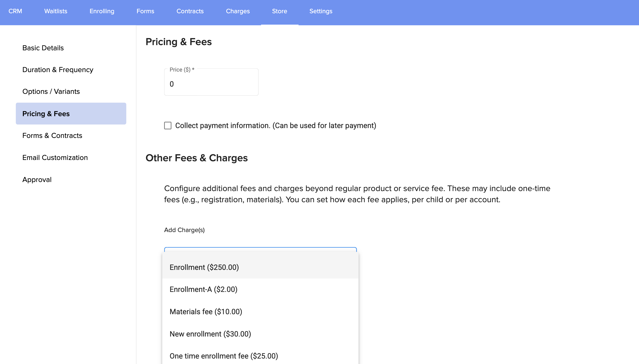Go to the Enrolling tab
The height and width of the screenshot is (364, 639).
(102, 11)
